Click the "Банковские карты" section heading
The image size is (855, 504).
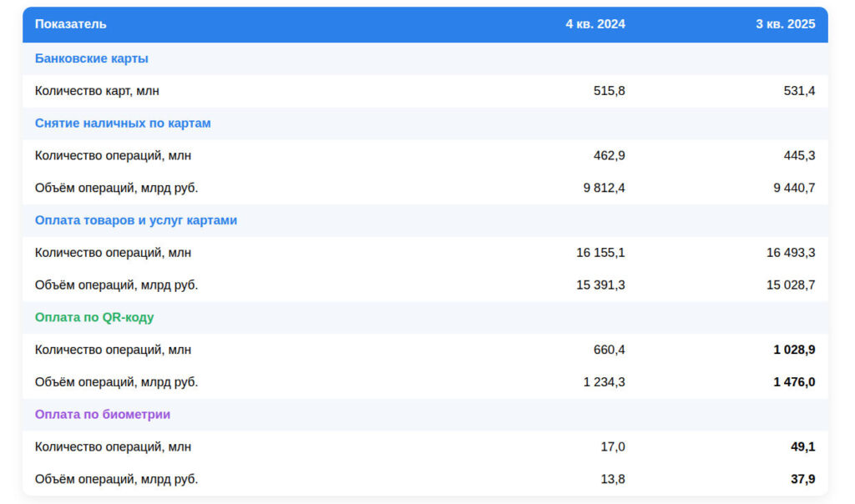coord(92,58)
